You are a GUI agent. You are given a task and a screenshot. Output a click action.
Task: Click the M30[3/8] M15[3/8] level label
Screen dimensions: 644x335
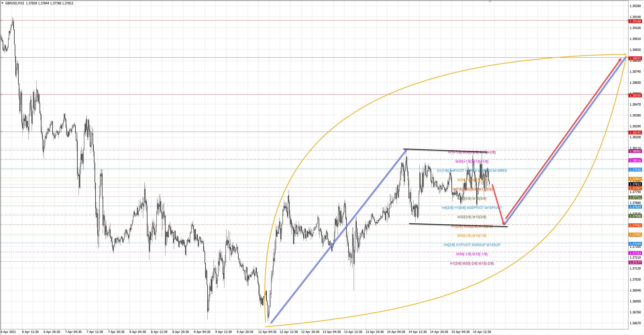click(x=472, y=217)
